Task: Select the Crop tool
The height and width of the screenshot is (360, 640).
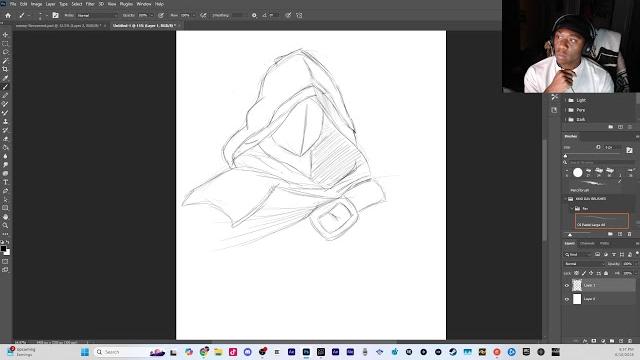Action: pos(5,69)
